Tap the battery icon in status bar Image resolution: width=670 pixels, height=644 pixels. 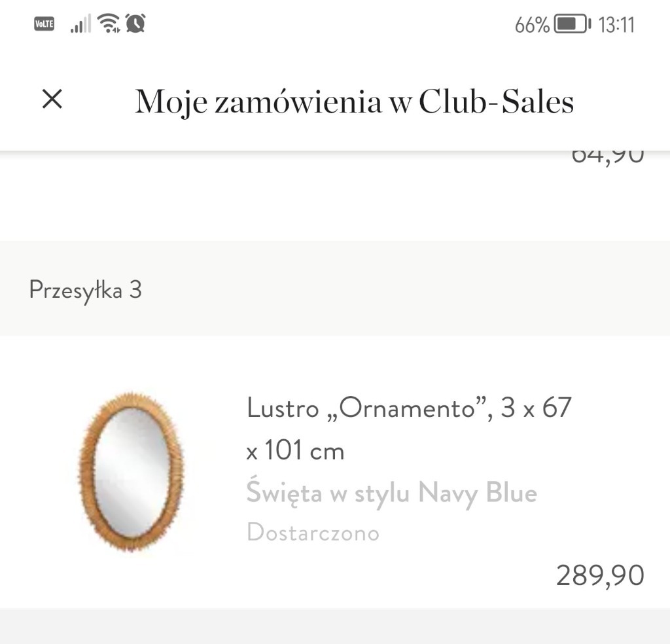click(573, 25)
